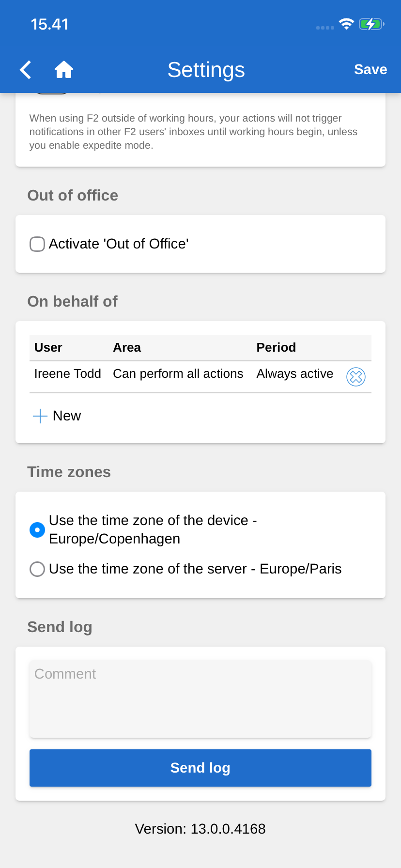
Task: Click the User column header
Action: click(x=48, y=348)
